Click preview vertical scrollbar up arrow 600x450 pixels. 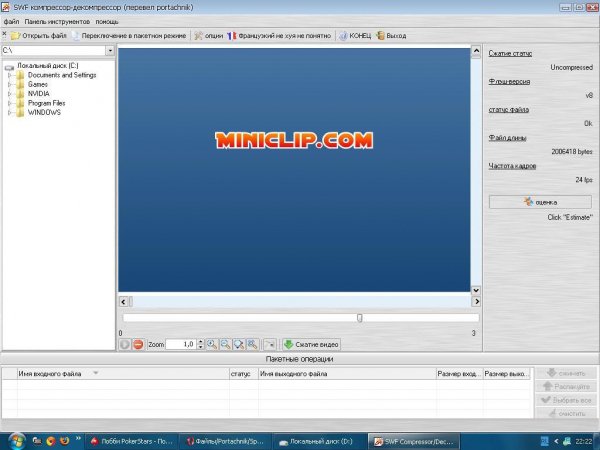[x=476, y=51]
